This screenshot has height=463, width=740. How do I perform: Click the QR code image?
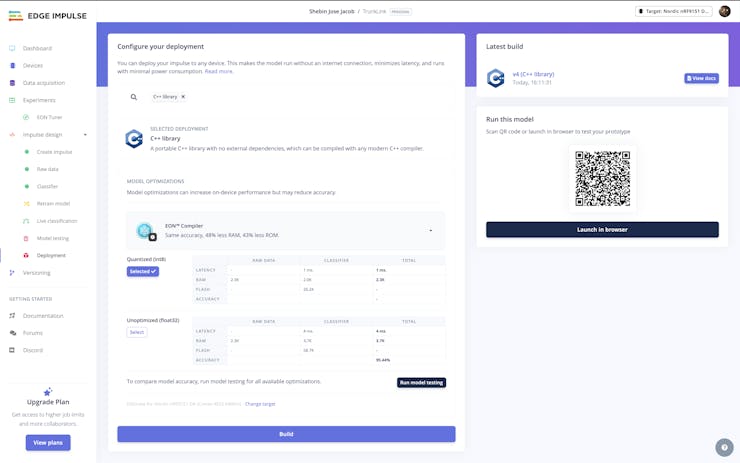[603, 178]
